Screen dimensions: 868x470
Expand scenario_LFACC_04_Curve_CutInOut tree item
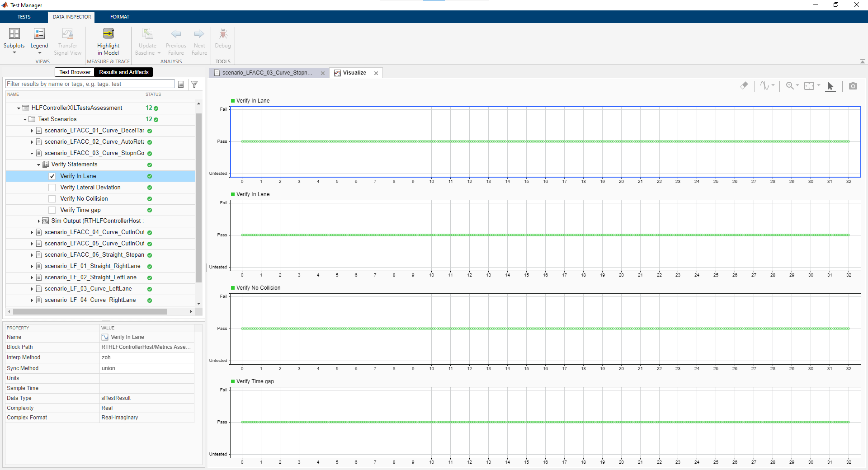pos(32,232)
